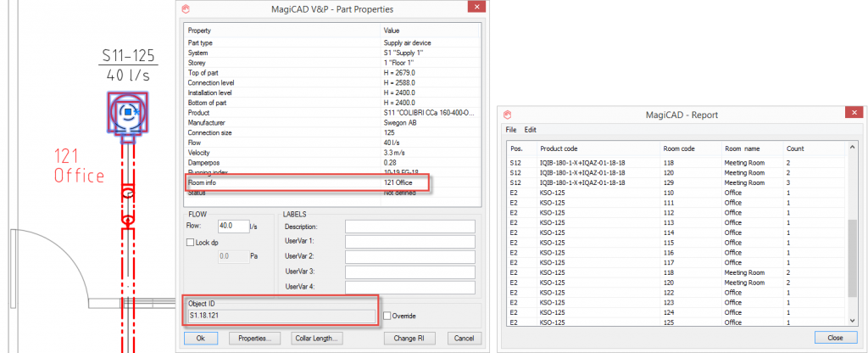Select Report row E2 with room code 122
The image size is (868, 353).
[x=677, y=293]
